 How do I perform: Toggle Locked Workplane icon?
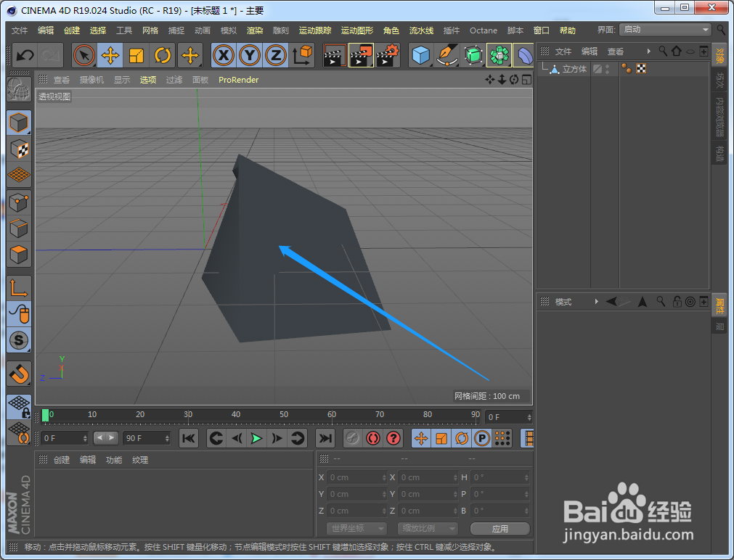tap(19, 406)
